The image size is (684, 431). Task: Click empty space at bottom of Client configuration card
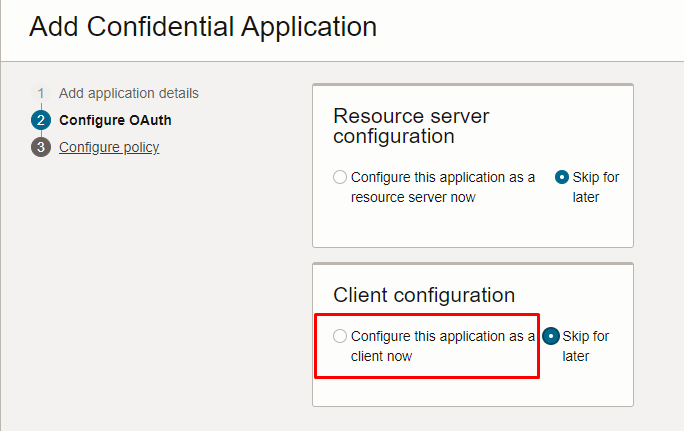tap(473, 392)
